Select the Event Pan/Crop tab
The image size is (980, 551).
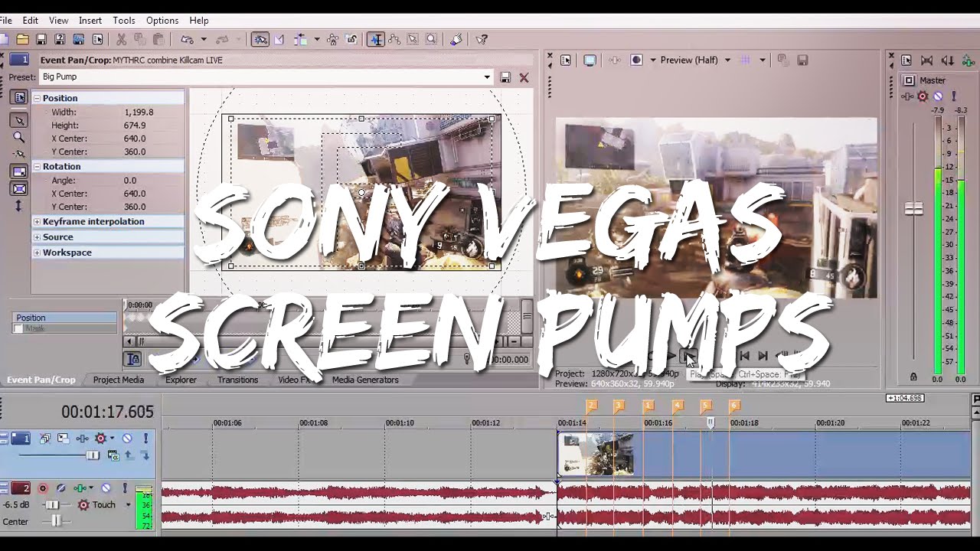pos(41,380)
